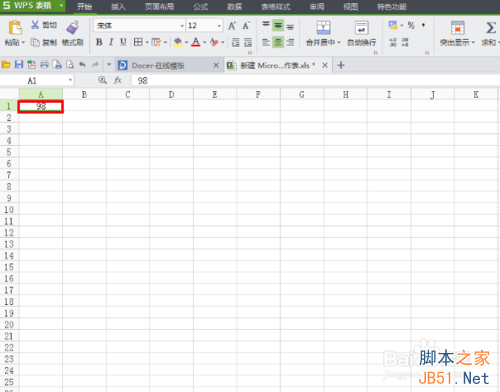Click the insert function fx icon
Screen dimensions: 500x392
[x=117, y=80]
